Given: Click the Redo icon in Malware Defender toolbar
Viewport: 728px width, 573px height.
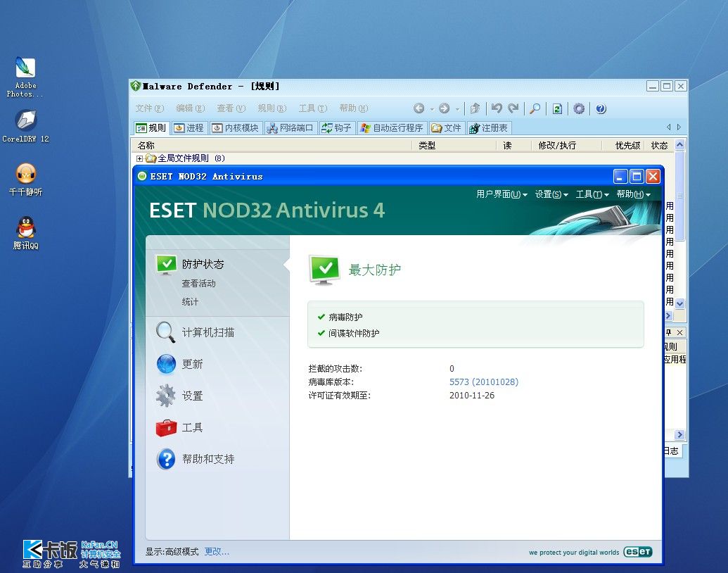Looking at the screenshot, I should [x=513, y=108].
